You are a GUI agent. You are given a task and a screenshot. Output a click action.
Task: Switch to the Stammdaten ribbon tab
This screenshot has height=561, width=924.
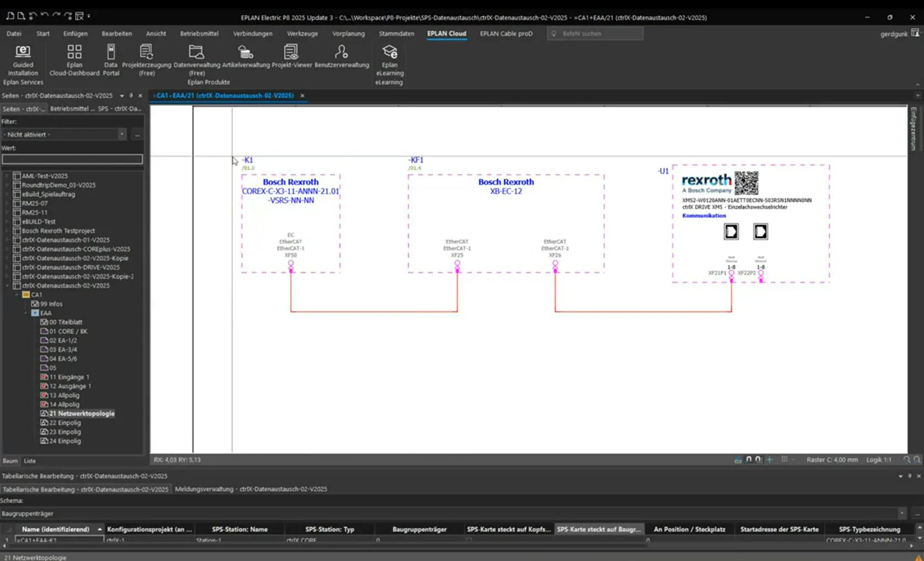point(396,34)
